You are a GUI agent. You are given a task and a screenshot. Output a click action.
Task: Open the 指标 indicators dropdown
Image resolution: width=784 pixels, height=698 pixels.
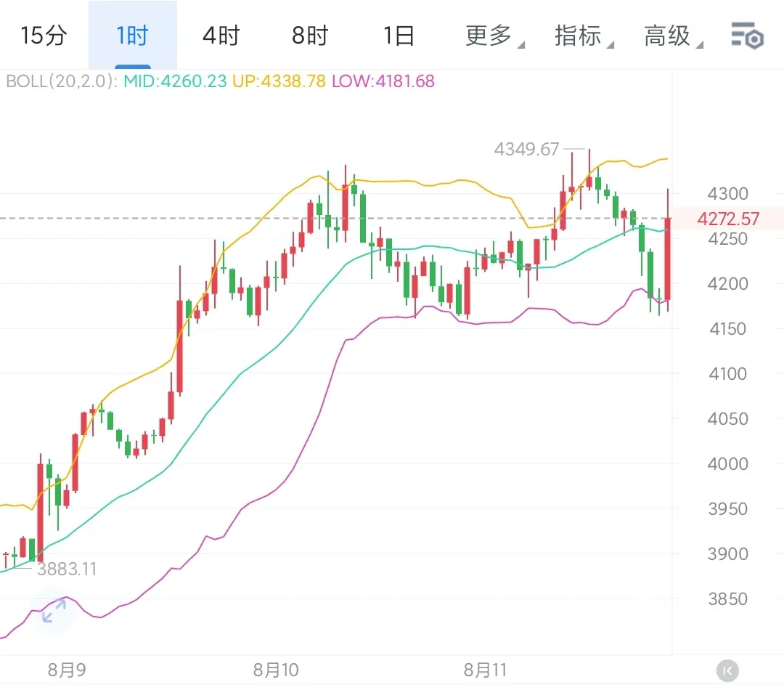[x=583, y=36]
